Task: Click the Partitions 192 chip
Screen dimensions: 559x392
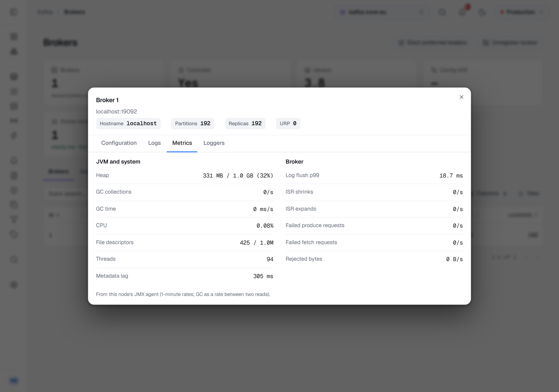Action: (193, 123)
